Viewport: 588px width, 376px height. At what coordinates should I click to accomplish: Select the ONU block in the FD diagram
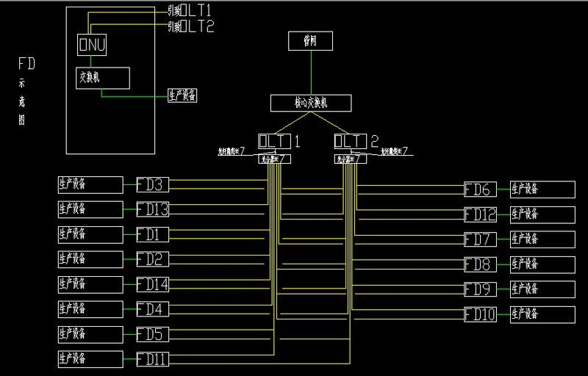click(x=93, y=45)
